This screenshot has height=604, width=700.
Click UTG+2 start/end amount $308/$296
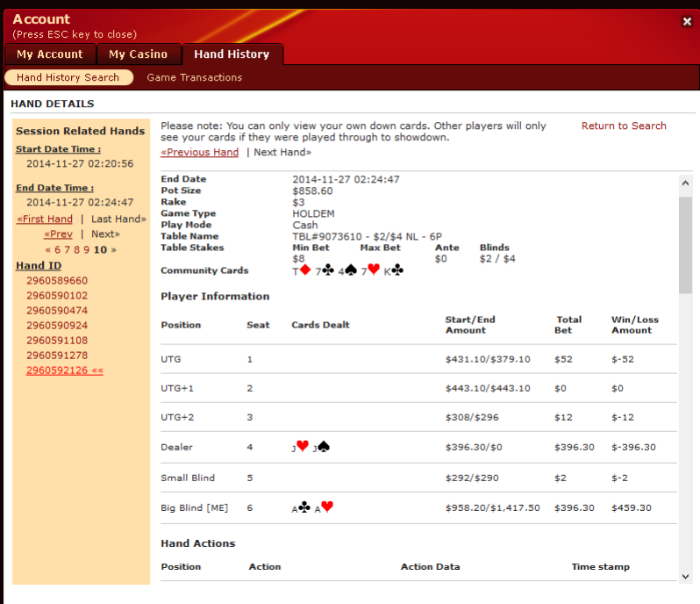point(472,417)
